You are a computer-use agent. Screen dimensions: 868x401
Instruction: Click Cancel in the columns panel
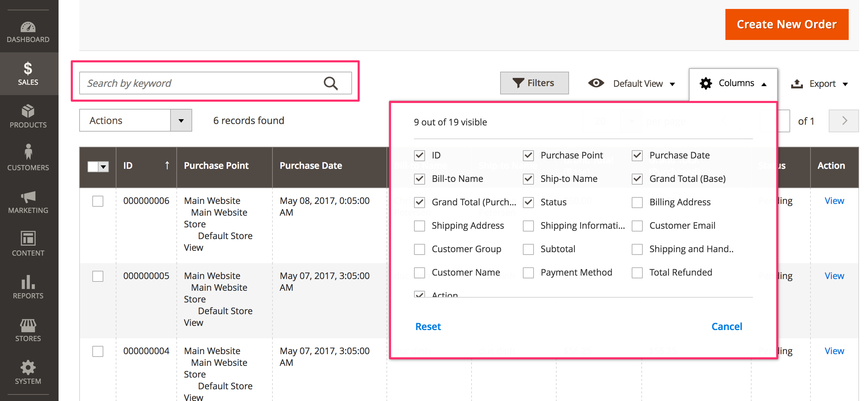point(727,327)
